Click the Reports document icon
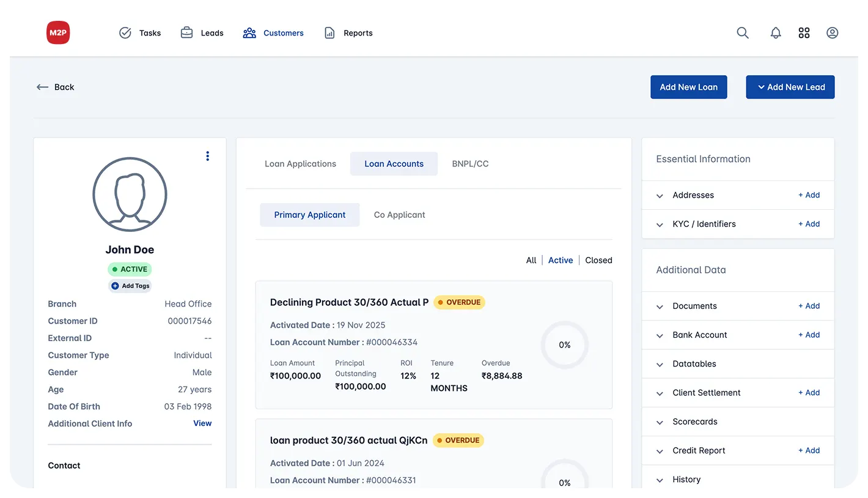 329,33
